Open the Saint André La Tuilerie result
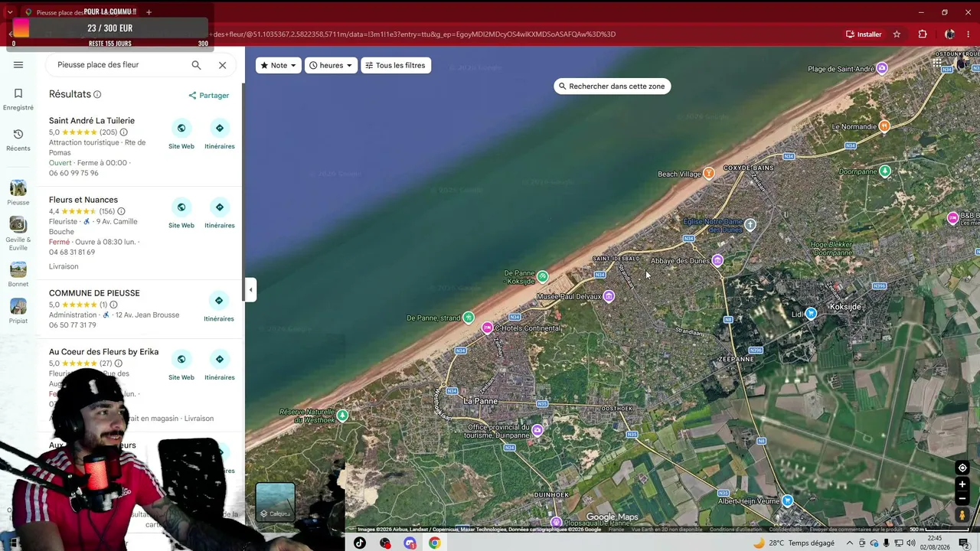This screenshot has height=551, width=980. click(92, 121)
